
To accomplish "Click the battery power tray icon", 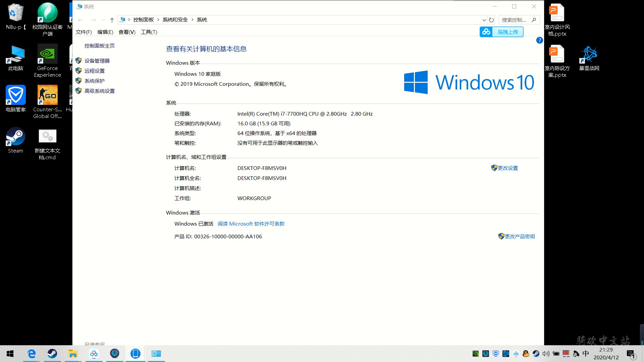I will pyautogui.click(x=556, y=354).
